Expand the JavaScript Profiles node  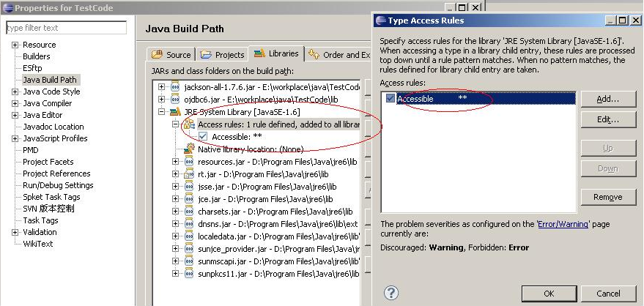(x=15, y=138)
